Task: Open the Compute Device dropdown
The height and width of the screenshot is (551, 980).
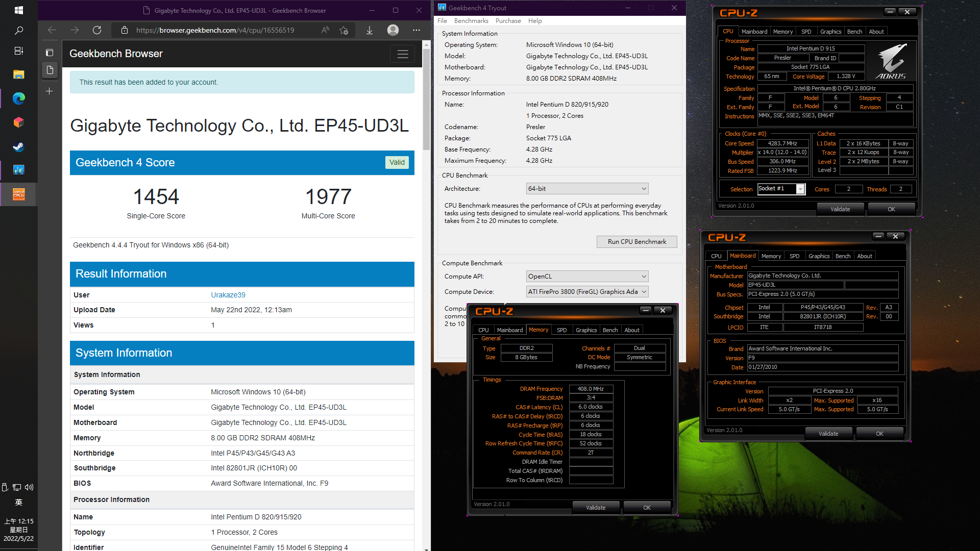Action: point(587,292)
